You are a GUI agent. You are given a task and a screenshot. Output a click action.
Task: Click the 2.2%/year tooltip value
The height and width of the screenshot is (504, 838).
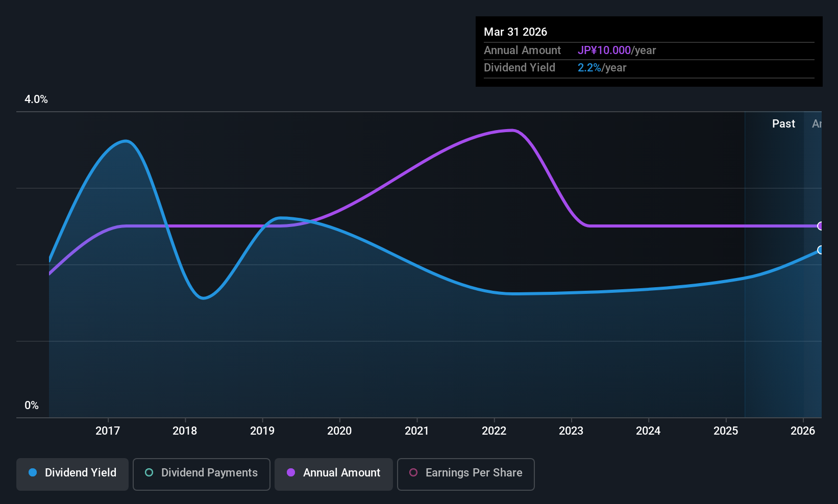602,68
